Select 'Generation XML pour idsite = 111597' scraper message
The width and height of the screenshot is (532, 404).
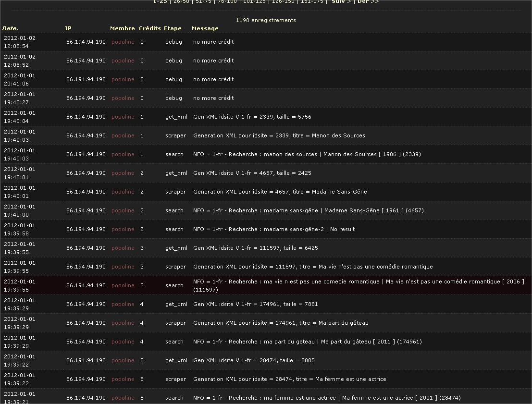click(313, 267)
